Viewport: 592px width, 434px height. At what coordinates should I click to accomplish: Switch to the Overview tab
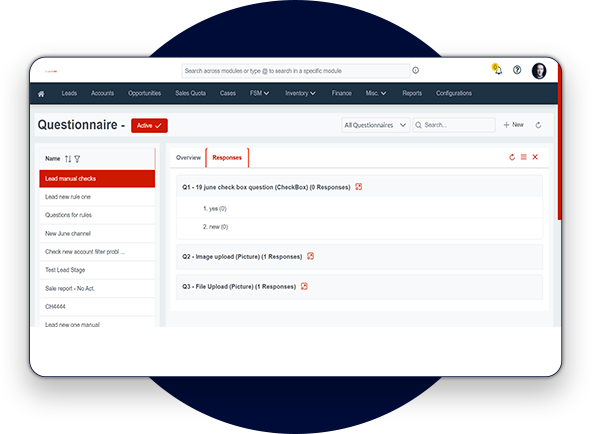[x=188, y=158]
